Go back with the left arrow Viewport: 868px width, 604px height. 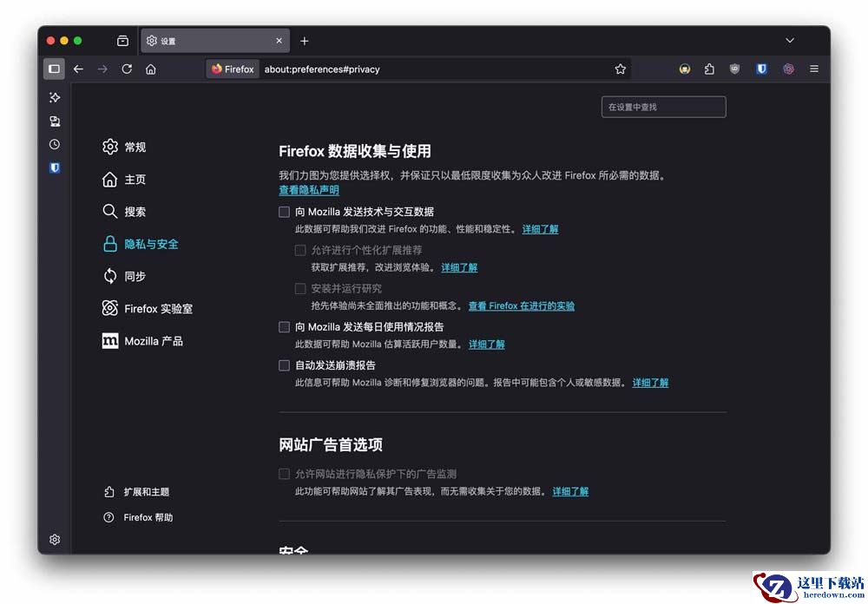pyautogui.click(x=79, y=69)
